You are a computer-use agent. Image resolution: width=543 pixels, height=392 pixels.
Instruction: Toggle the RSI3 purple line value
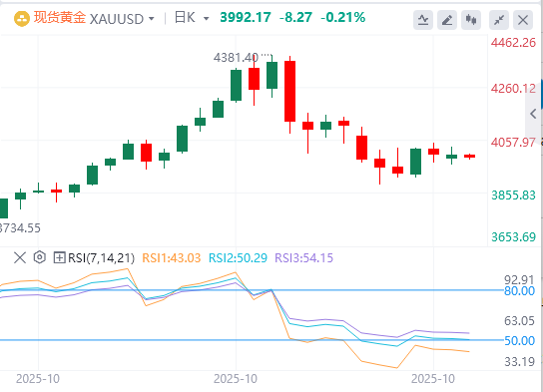(x=304, y=258)
